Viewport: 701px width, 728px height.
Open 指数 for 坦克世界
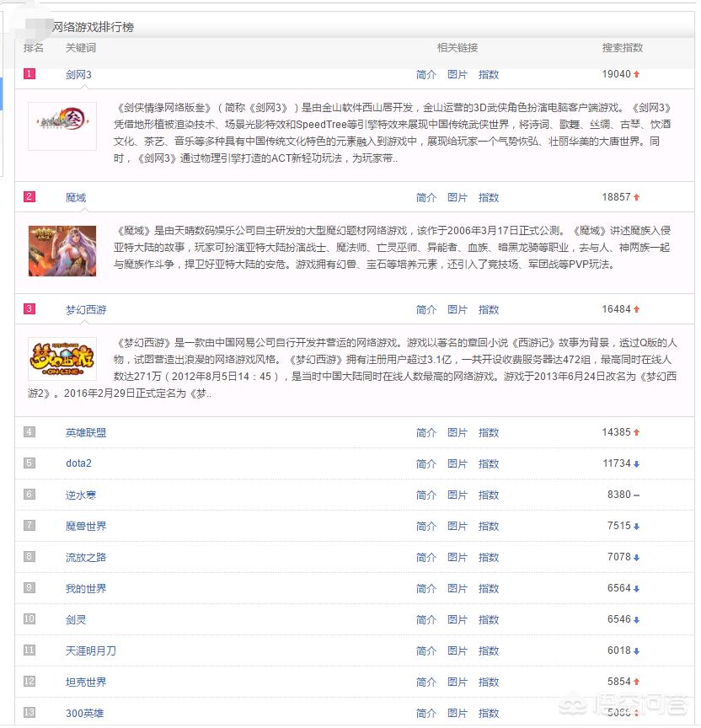point(489,682)
